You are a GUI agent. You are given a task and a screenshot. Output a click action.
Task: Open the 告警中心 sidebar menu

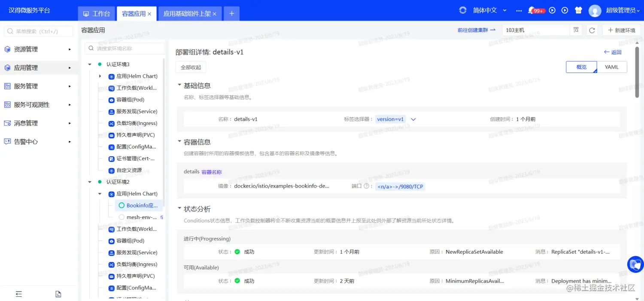point(39,142)
